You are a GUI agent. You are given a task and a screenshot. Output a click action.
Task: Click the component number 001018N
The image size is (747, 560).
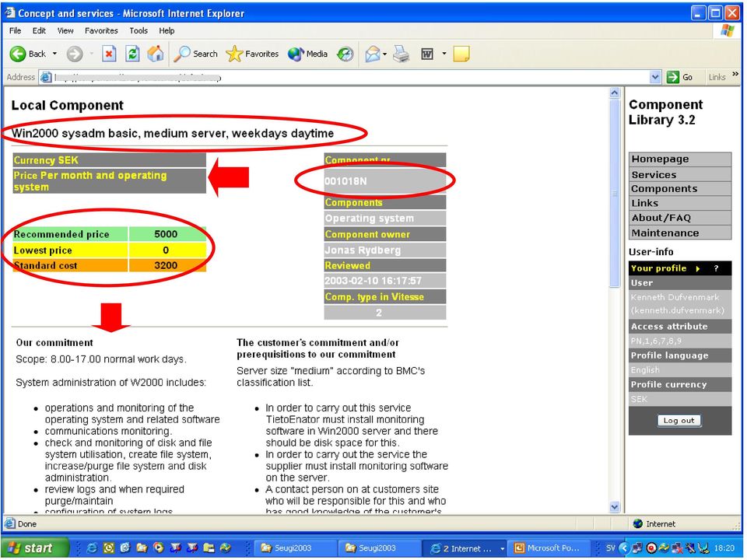tap(345, 181)
